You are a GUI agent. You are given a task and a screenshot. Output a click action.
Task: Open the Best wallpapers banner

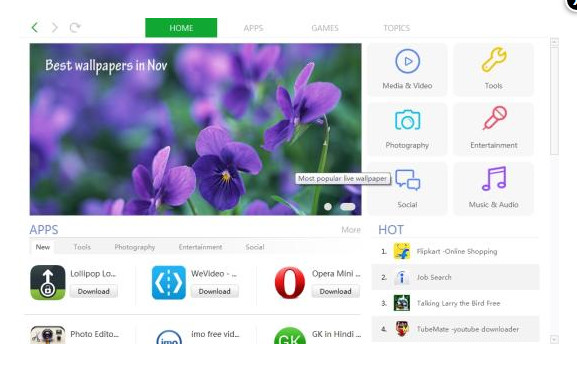(x=195, y=129)
